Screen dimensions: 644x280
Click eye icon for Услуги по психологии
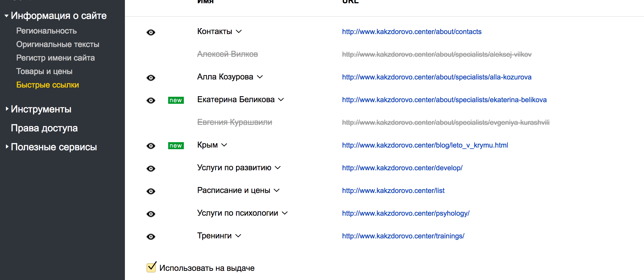click(151, 214)
